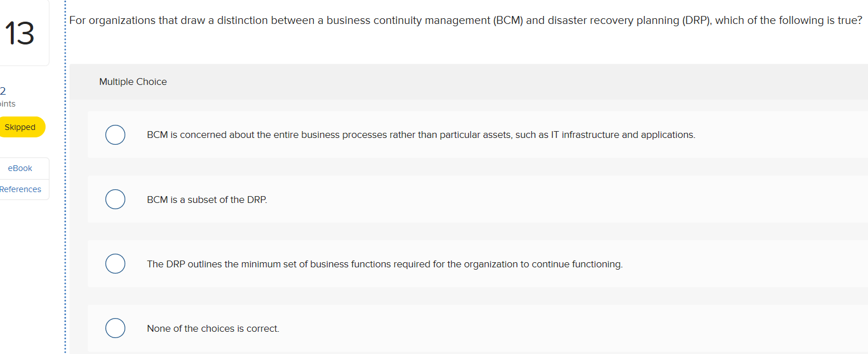Click the yellow Skipped status badge

20,127
